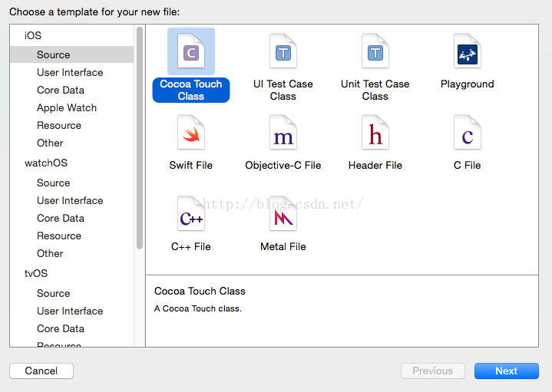The image size is (552, 392).
Task: Select Other under iOS
Action: click(50, 143)
